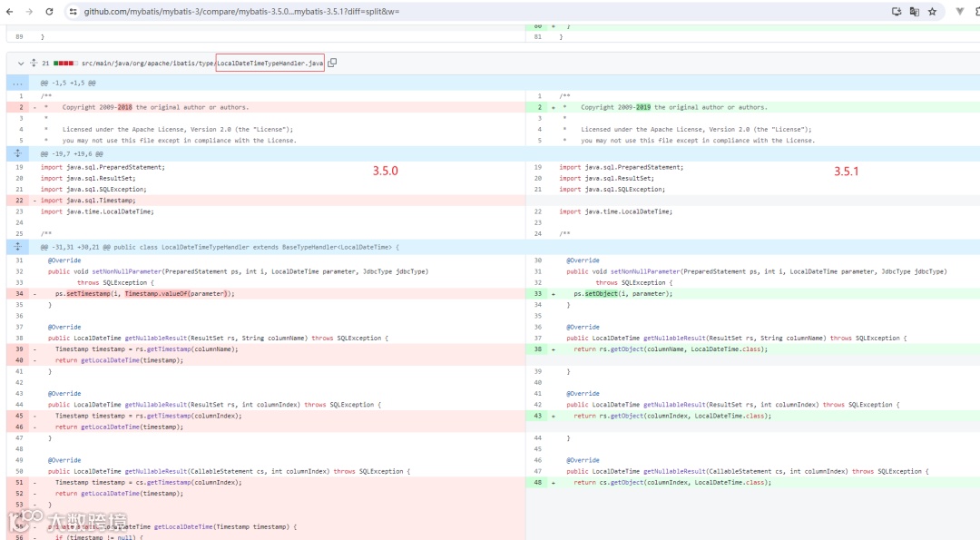Screen dimensions: 980x540
Task: Click the changed-lines count 21 in file header
Action: [45, 64]
